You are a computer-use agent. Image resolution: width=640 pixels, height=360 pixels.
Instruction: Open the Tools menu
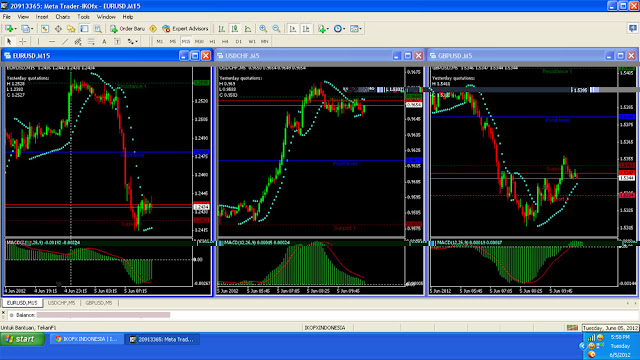click(x=83, y=17)
